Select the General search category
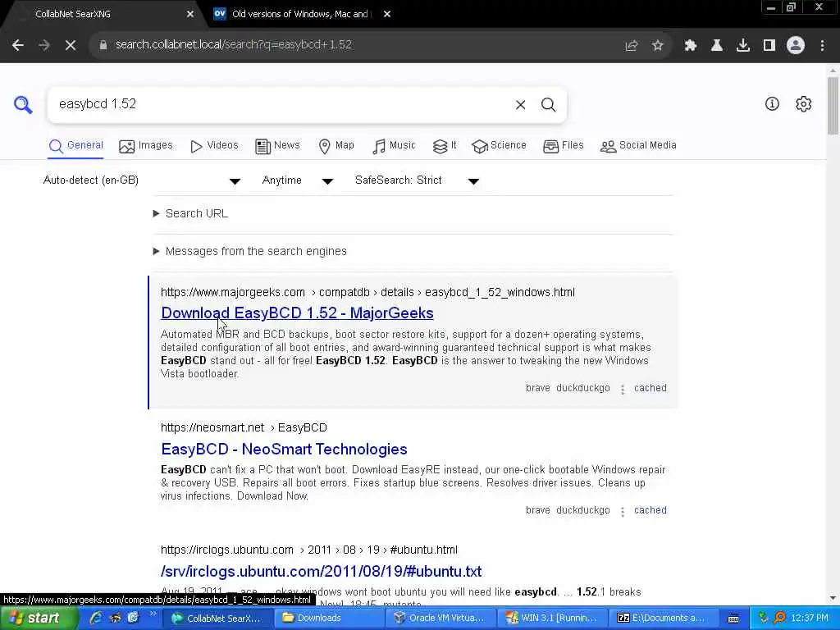This screenshot has height=630, width=840. (x=75, y=146)
